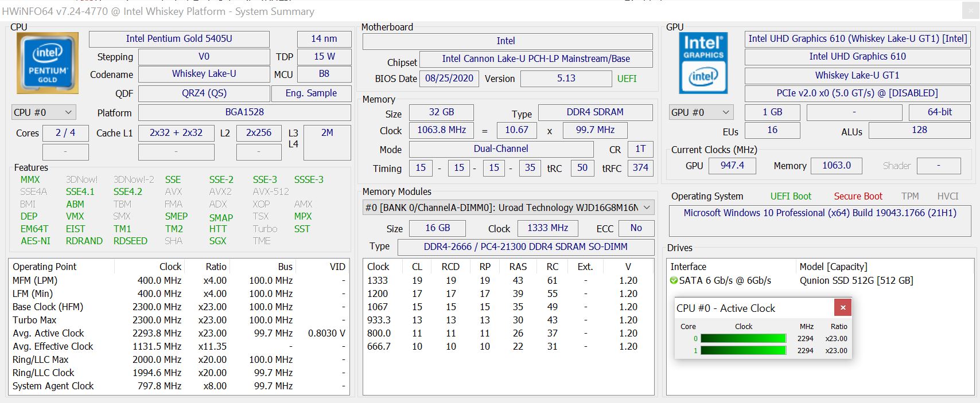Click the green SATA drive status icon
Viewport: 980px width, 403px height.
[x=674, y=280]
